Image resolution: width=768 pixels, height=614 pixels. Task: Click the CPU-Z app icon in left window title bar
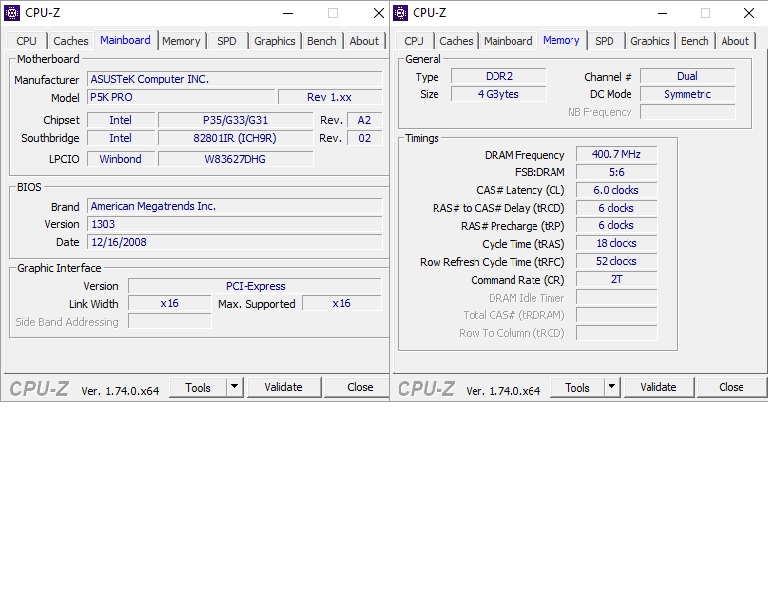coord(12,13)
